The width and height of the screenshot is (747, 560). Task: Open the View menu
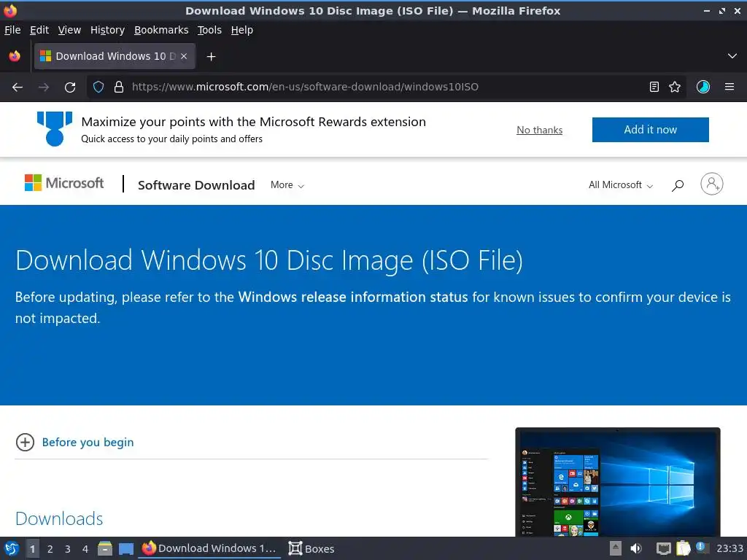tap(69, 30)
